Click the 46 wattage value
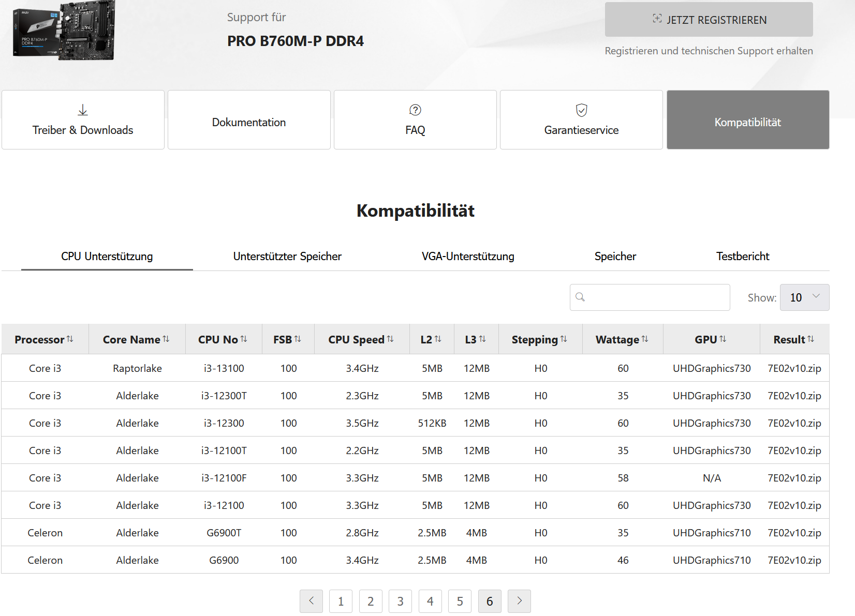 coord(623,560)
